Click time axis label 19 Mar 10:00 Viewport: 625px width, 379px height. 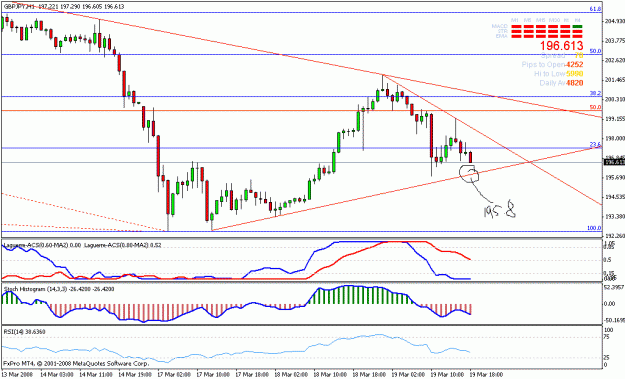(447, 375)
